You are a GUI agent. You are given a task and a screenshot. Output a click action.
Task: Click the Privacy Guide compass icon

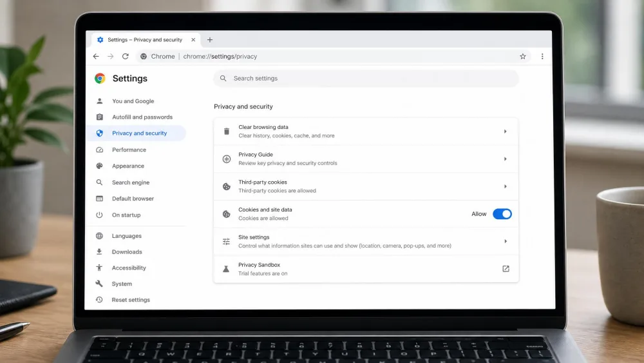point(226,159)
